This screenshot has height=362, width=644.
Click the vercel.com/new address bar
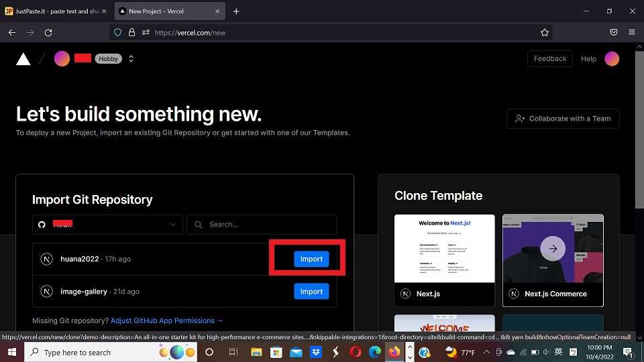[331, 32]
